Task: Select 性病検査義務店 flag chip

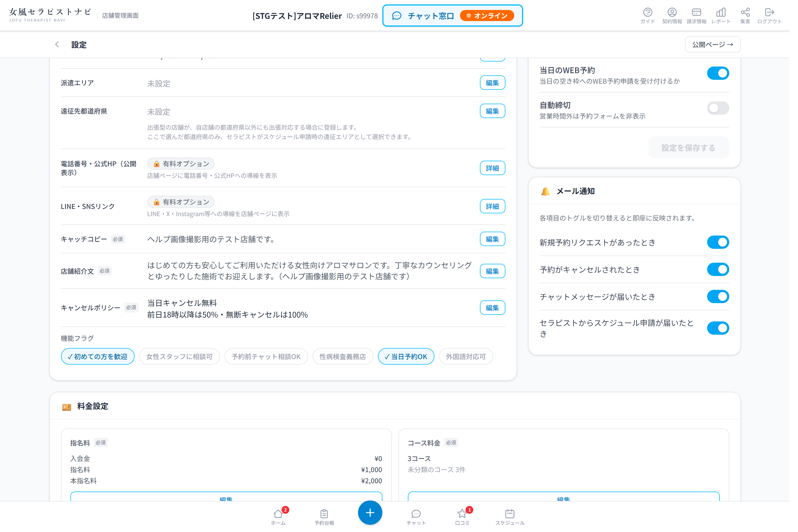Action: pos(346,360)
